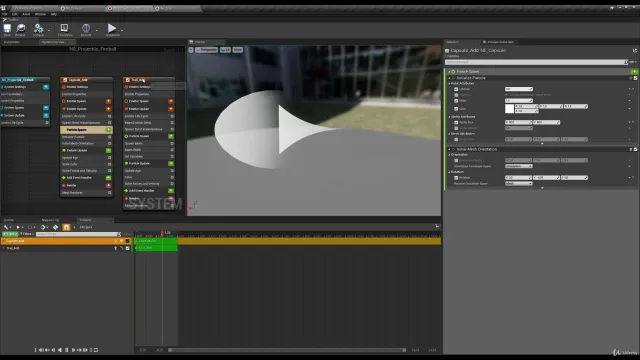
Task: Open the Rotation Coordinate Space dropdown
Action: (518, 183)
